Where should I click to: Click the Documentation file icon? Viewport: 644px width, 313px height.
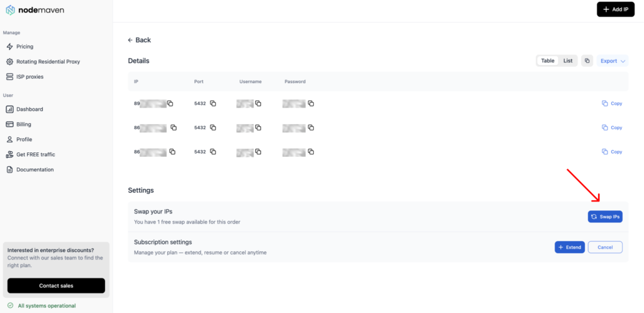coord(10,169)
